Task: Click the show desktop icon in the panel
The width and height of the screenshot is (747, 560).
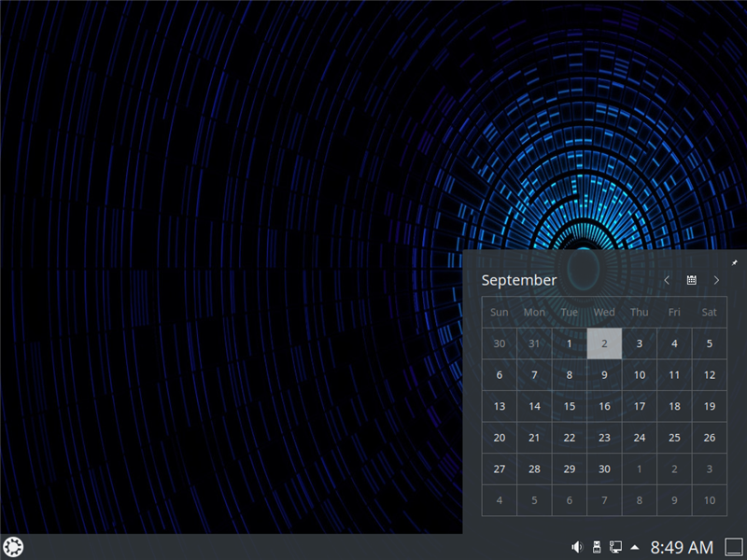Action: coord(734,547)
